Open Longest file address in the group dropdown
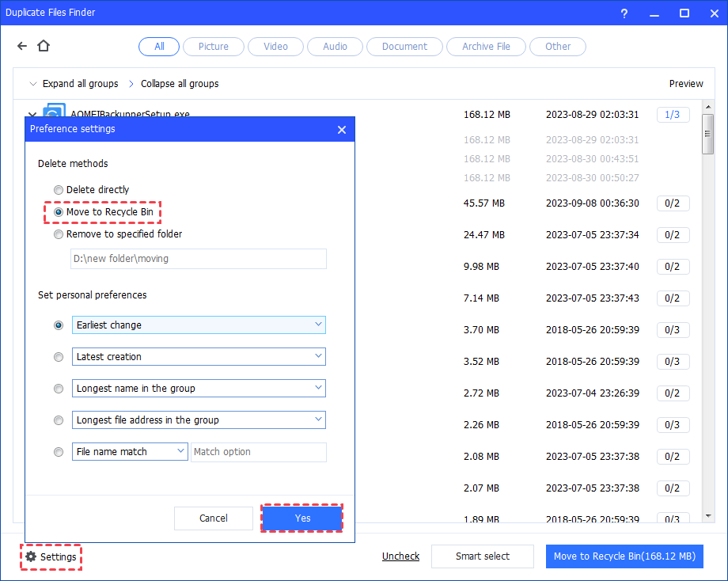728x581 pixels. 199,420
